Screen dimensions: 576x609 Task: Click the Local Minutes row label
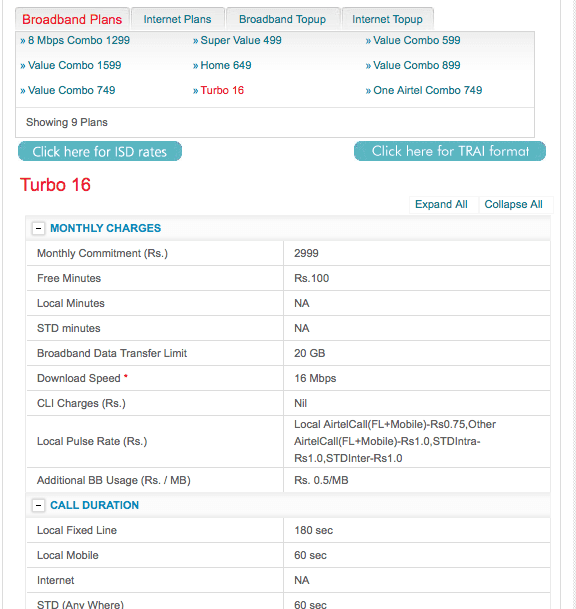point(71,303)
